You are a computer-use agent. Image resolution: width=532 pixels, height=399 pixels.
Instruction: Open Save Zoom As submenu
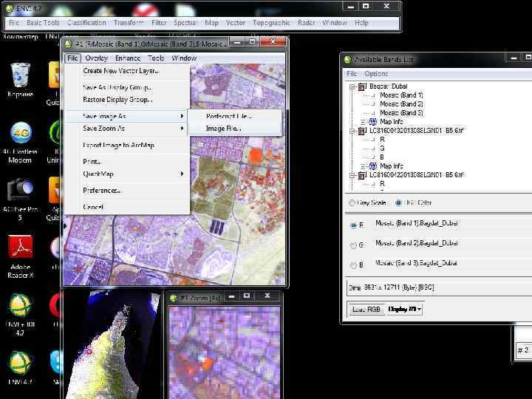[x=126, y=129]
